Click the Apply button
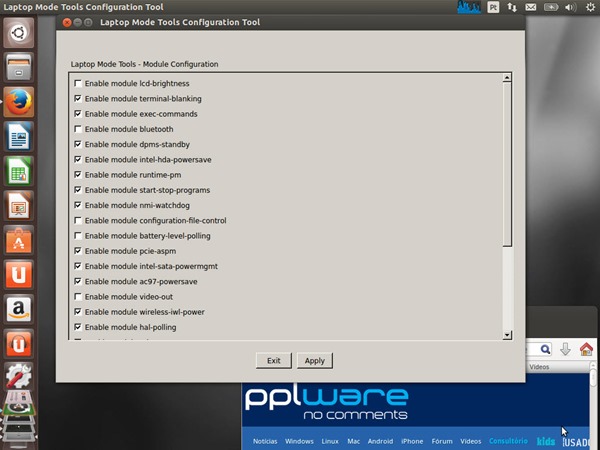 315,361
